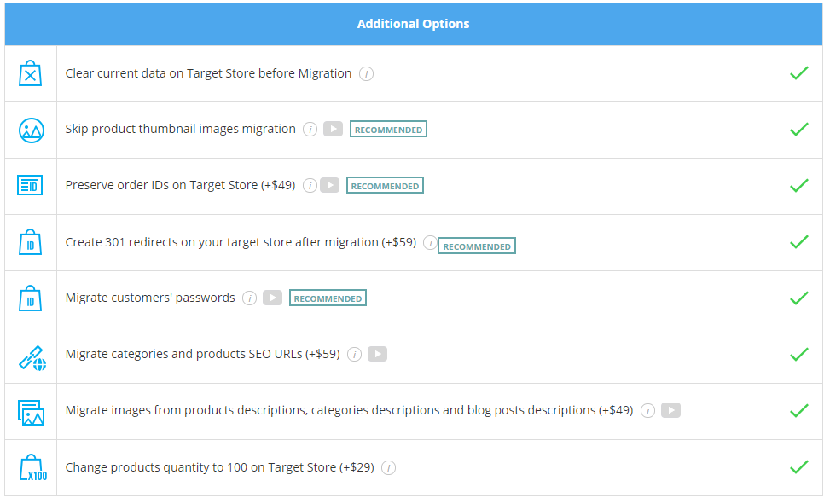The width and height of the screenshot is (824, 504).
Task: Toggle off Skip product thumbnail images migration
Action: click(798, 130)
